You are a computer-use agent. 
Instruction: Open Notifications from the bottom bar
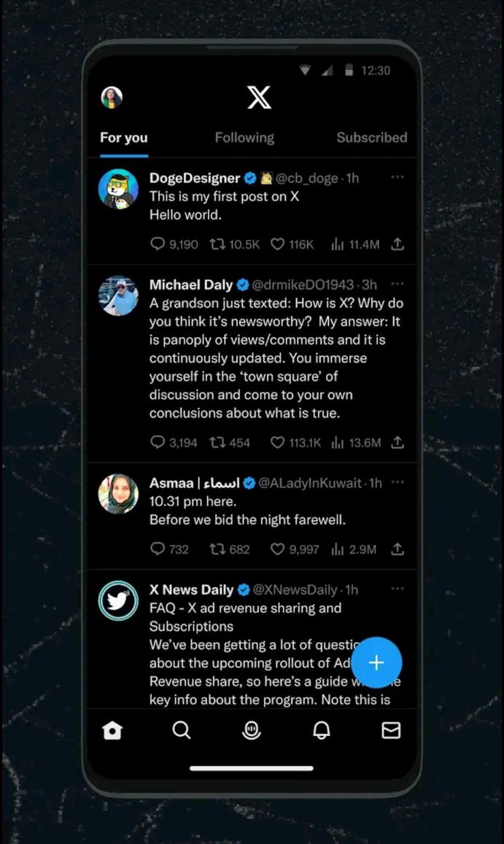(x=321, y=730)
